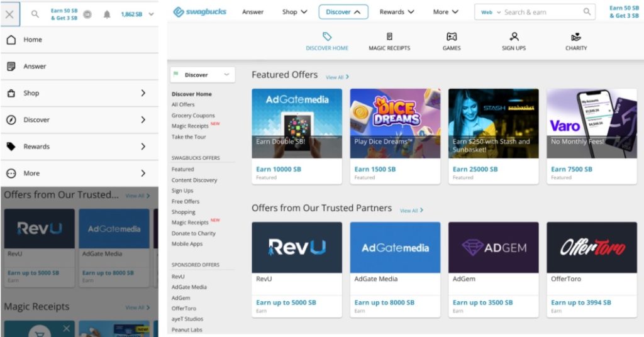
Task: Expand Shop submenu arrow in mobile menu
Action: click(x=143, y=93)
